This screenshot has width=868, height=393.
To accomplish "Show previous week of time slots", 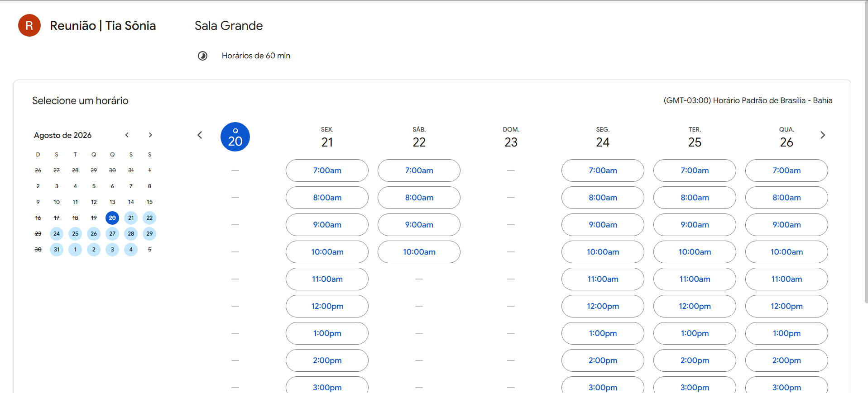I will (200, 135).
